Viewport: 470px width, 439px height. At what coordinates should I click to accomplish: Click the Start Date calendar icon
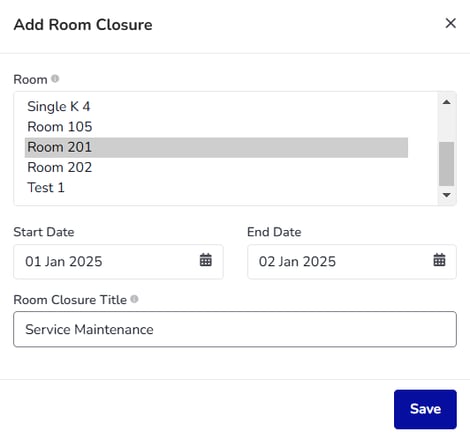[x=206, y=260]
